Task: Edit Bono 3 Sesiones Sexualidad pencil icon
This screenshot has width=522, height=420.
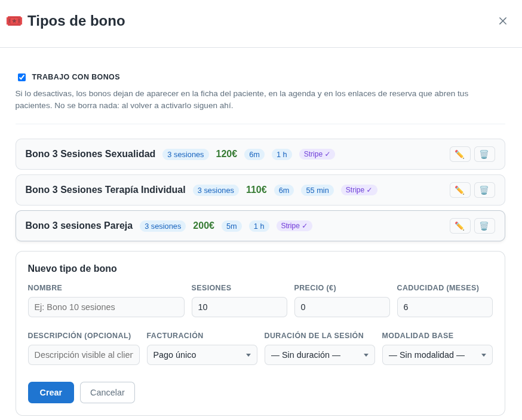Action: (460, 154)
